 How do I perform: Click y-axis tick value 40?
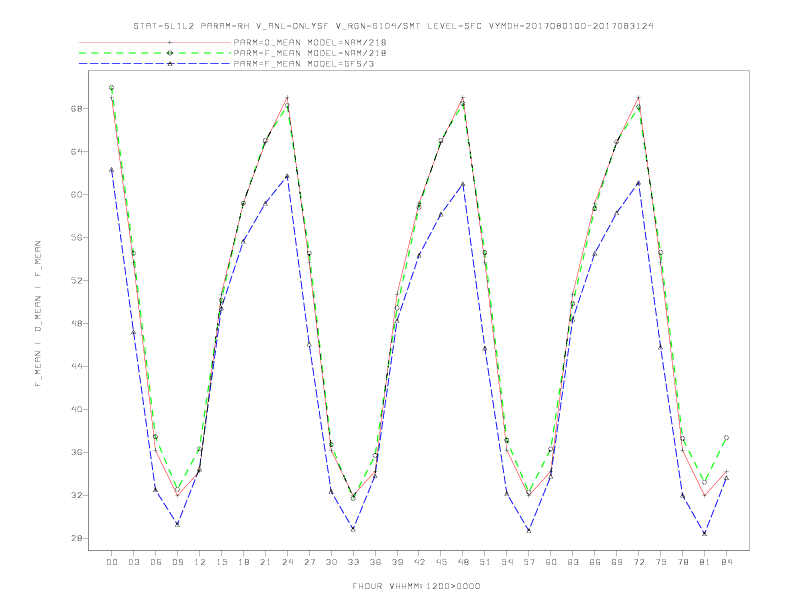pyautogui.click(x=76, y=410)
